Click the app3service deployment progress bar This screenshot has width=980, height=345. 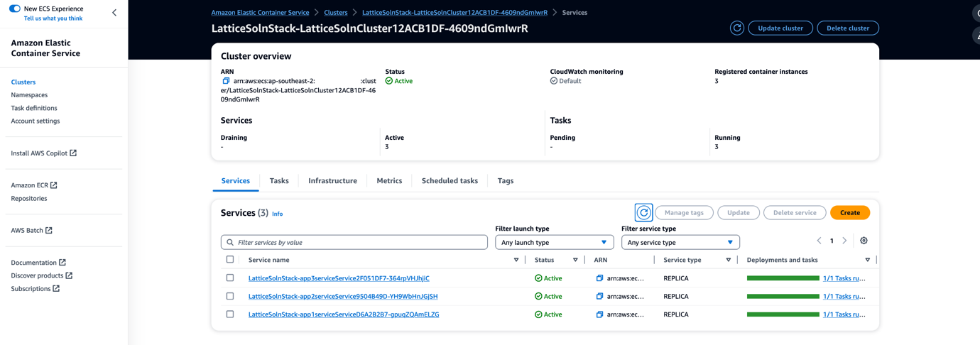[783, 278]
